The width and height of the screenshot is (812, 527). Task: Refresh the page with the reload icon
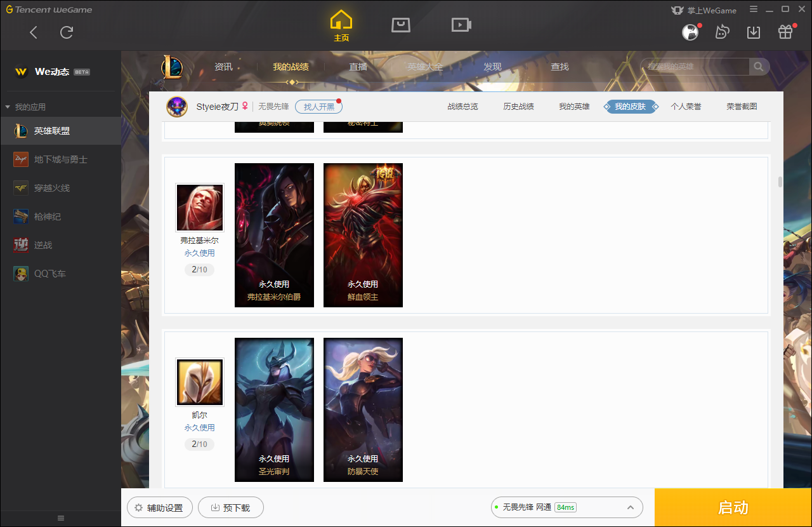(67, 32)
